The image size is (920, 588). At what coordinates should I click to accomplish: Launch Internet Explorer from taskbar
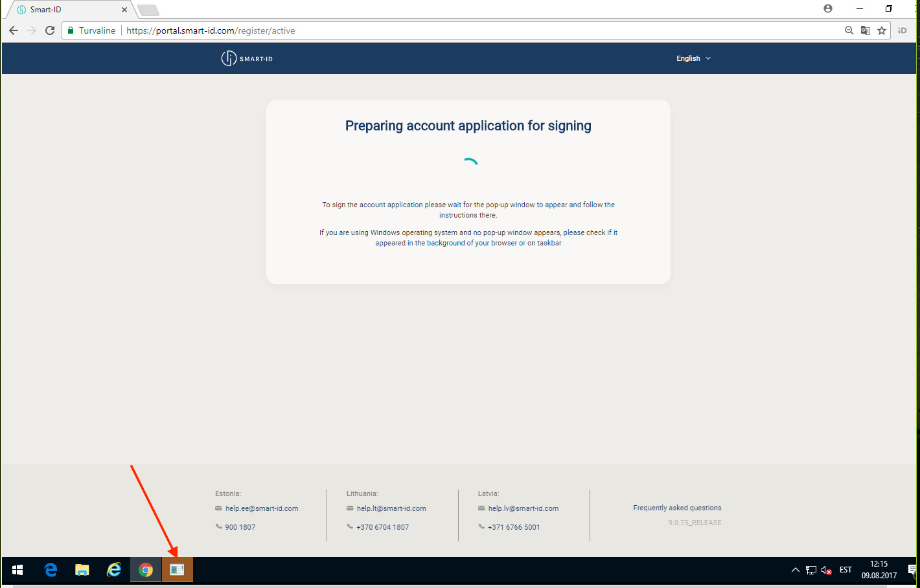tap(114, 570)
